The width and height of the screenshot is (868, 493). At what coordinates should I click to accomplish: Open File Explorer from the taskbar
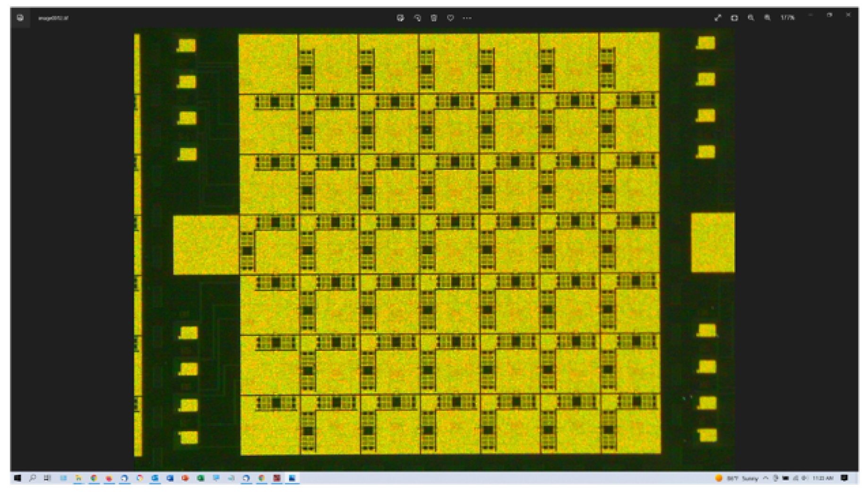pos(78,478)
